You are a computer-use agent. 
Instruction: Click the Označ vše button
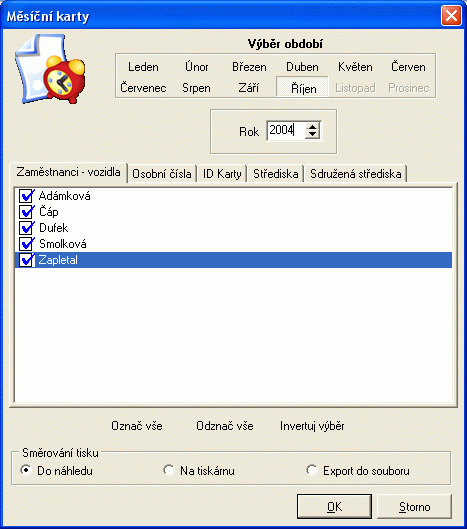(x=137, y=426)
